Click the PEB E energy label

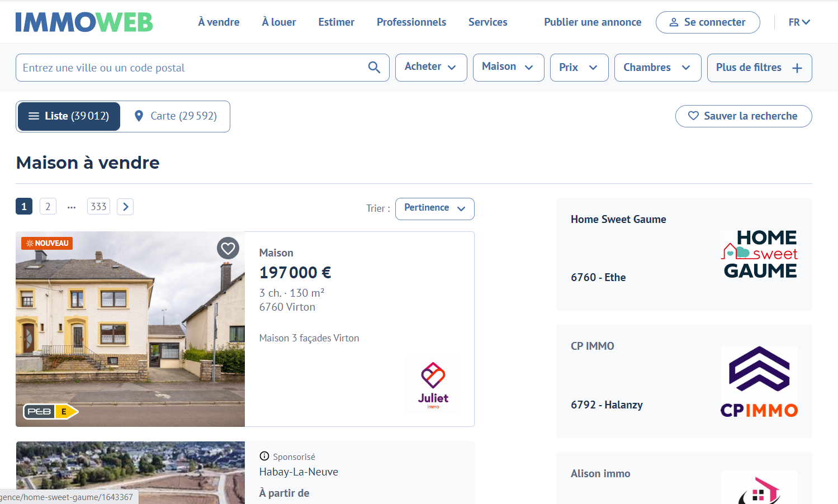click(50, 412)
